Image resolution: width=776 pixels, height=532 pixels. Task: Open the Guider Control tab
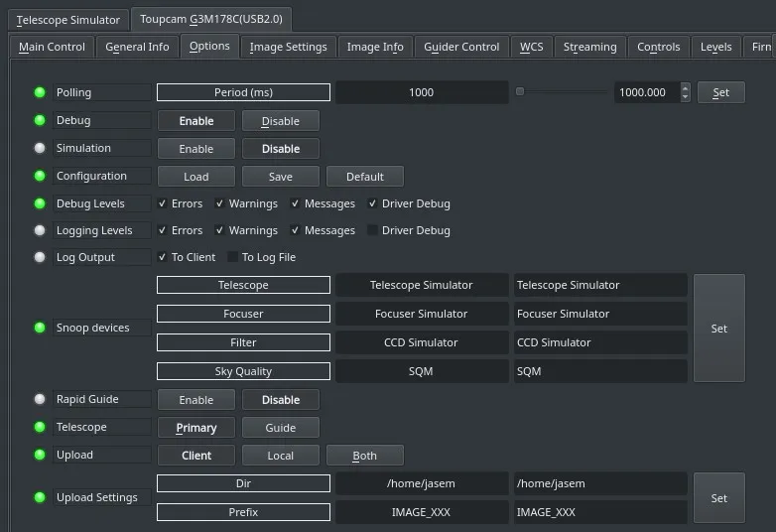461,47
